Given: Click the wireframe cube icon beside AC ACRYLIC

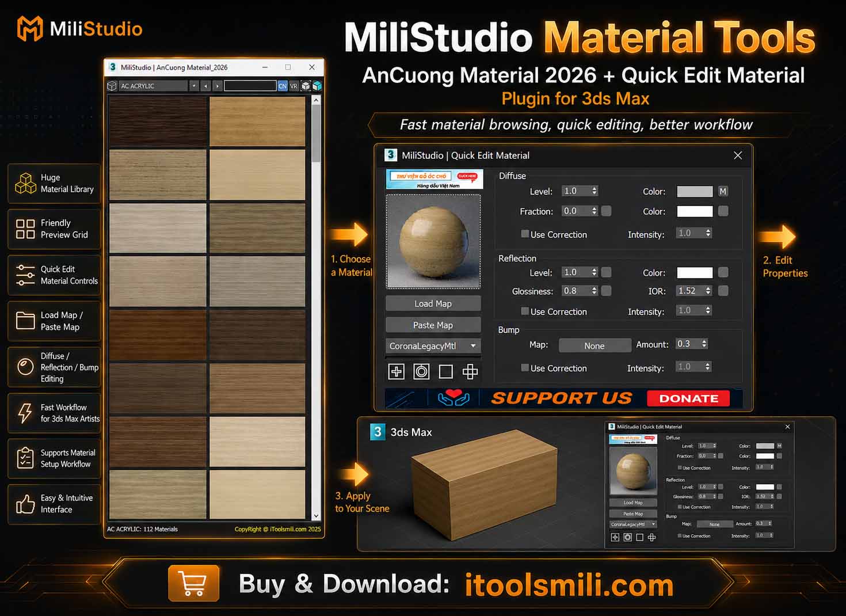Looking at the screenshot, I should pyautogui.click(x=112, y=86).
